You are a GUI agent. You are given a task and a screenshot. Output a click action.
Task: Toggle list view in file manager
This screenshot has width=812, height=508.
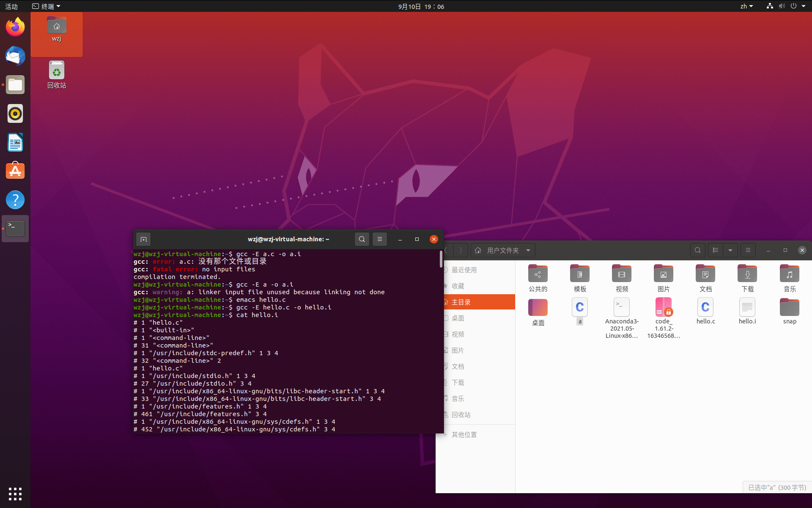(716, 250)
